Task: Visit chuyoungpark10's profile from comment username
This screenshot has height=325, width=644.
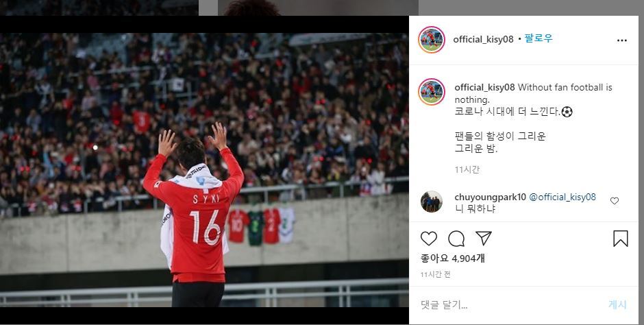Action: [x=490, y=197]
